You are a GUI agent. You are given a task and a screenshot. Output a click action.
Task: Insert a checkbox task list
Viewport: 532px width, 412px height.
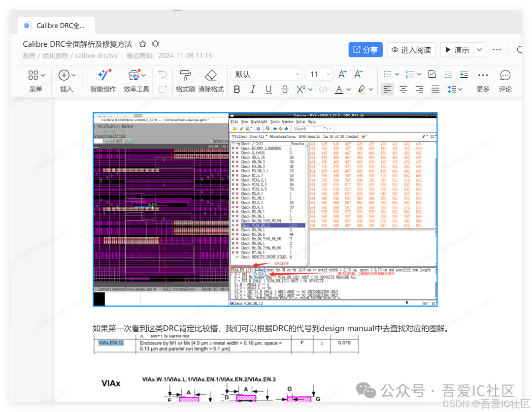coord(432,74)
